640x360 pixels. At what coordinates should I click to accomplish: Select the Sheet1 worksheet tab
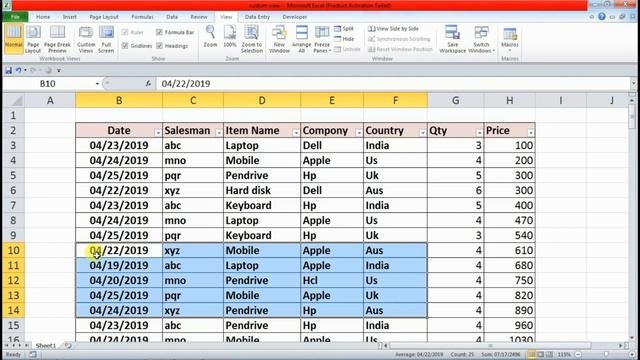(x=45, y=345)
